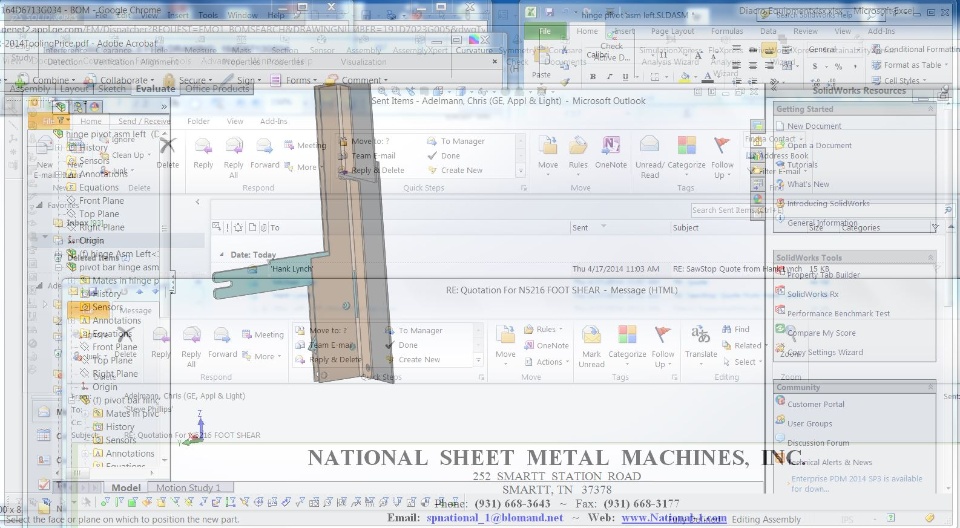The height and width of the screenshot is (528, 960).
Task: Collapse the SolidWorks Tools panel
Action: pyautogui.click(x=930, y=258)
